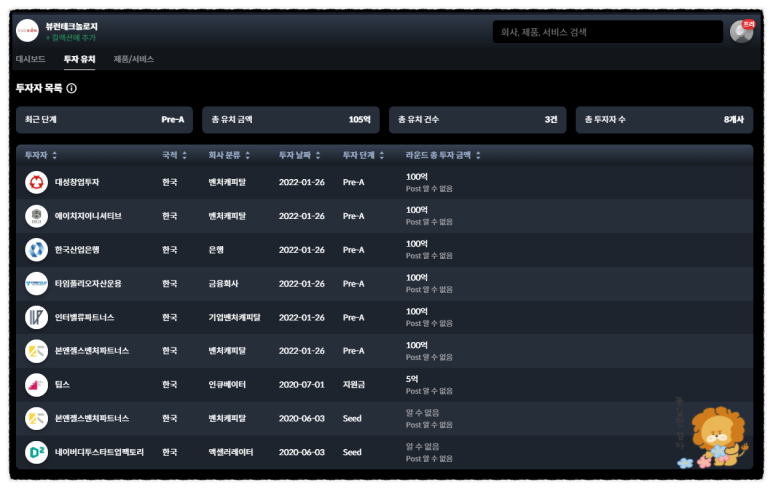Click 기업벤처캐피탈 in the 인터밸류파트너스 row
773x489 pixels.
click(x=234, y=317)
